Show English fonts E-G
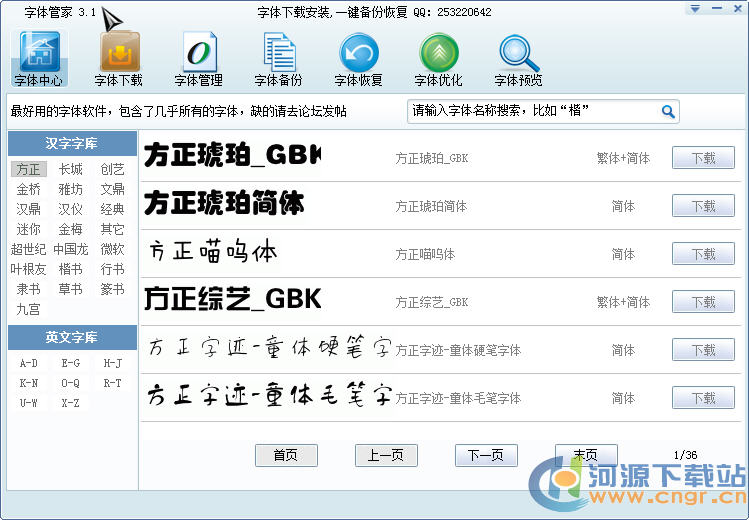The image size is (749, 520). pos(71,364)
